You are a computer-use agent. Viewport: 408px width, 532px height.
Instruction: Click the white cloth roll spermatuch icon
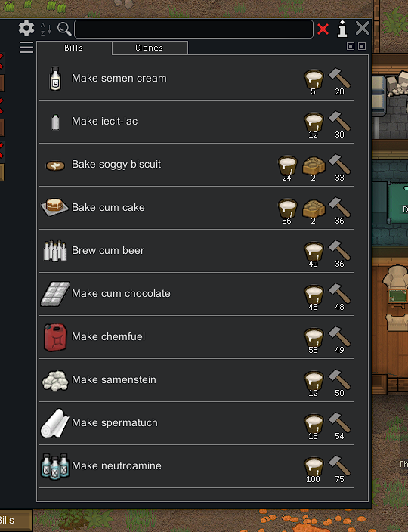tap(54, 422)
